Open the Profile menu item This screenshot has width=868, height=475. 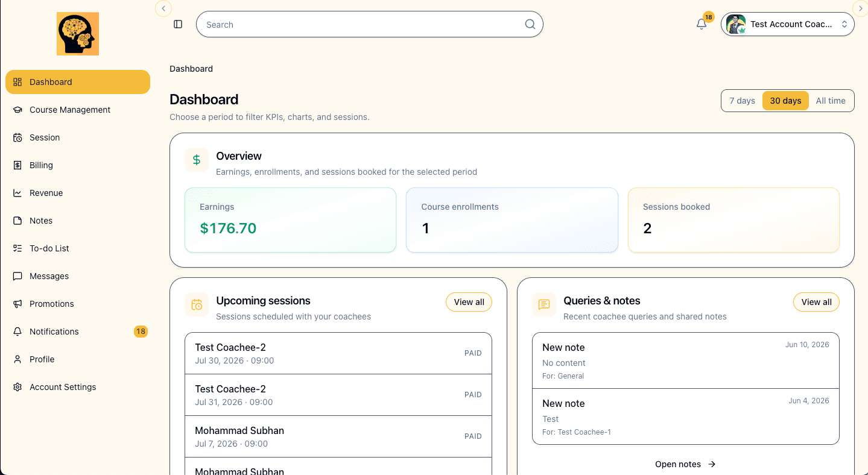coord(78,359)
